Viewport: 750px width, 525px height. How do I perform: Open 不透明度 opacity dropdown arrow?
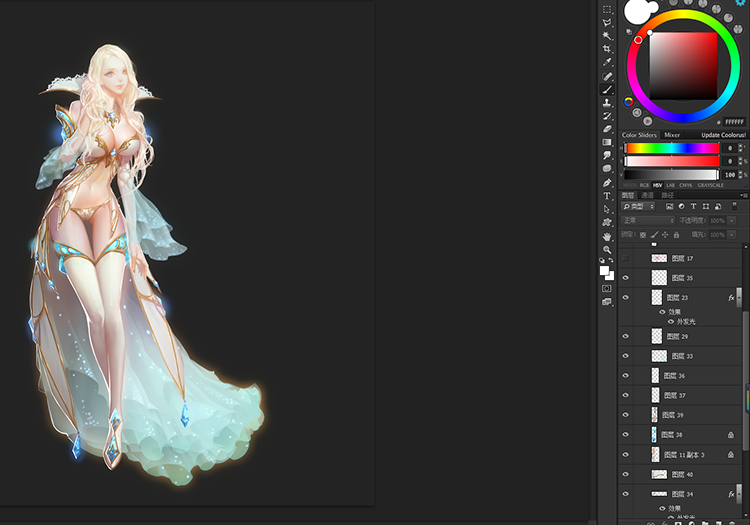pyautogui.click(x=731, y=220)
